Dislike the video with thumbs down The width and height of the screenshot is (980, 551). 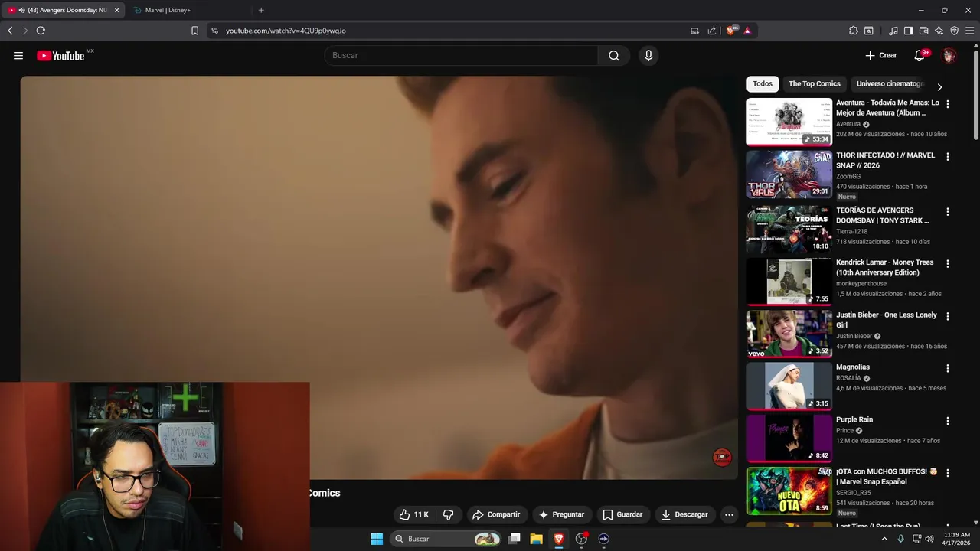click(449, 514)
